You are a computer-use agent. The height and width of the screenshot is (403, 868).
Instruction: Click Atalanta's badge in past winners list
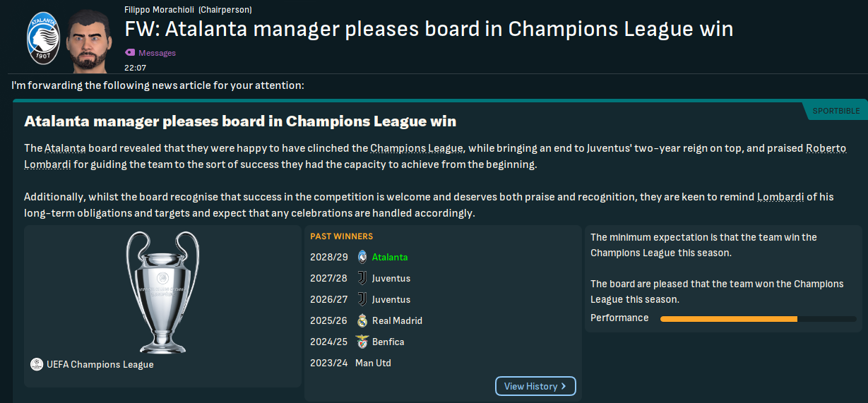(362, 257)
